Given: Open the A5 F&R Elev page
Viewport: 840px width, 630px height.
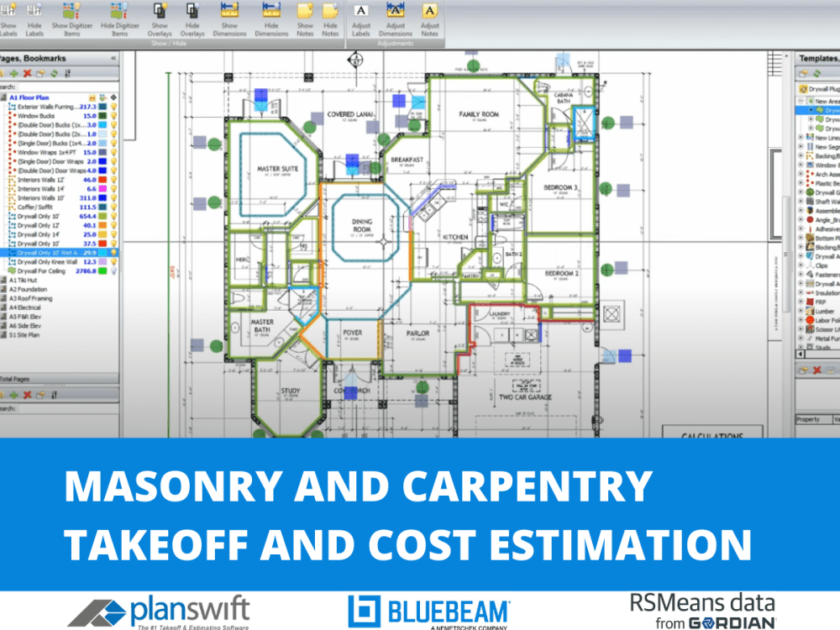Looking at the screenshot, I should [x=24, y=316].
